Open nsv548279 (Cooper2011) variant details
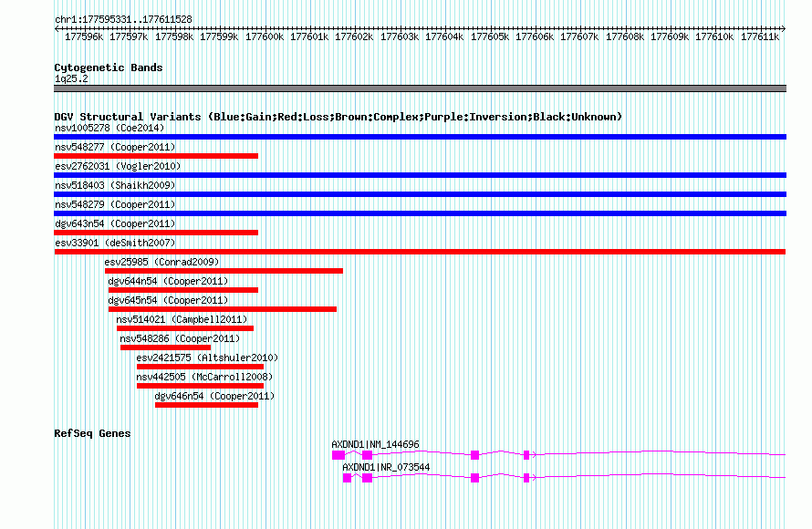This screenshot has width=812, height=529. (115, 204)
